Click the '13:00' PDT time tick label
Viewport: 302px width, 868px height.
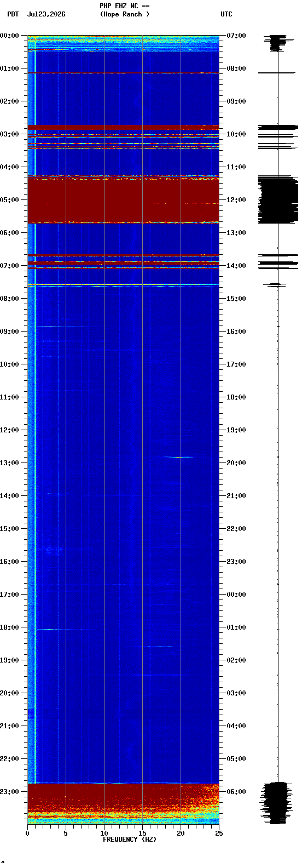coord(9,463)
